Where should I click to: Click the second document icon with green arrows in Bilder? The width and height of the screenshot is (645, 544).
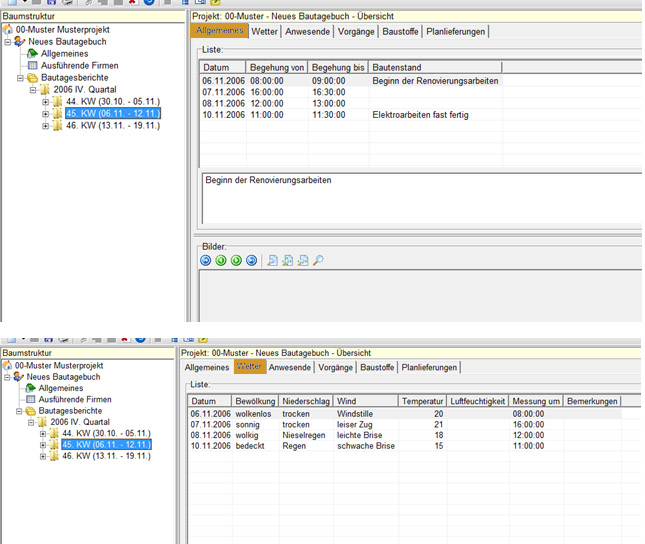click(x=287, y=260)
